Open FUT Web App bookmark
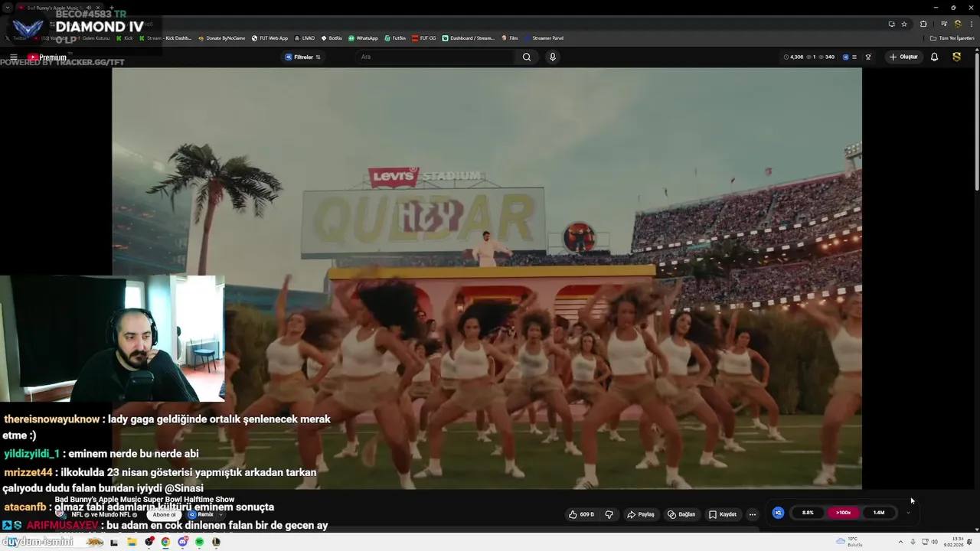Image resolution: width=980 pixels, height=551 pixels. [x=270, y=38]
